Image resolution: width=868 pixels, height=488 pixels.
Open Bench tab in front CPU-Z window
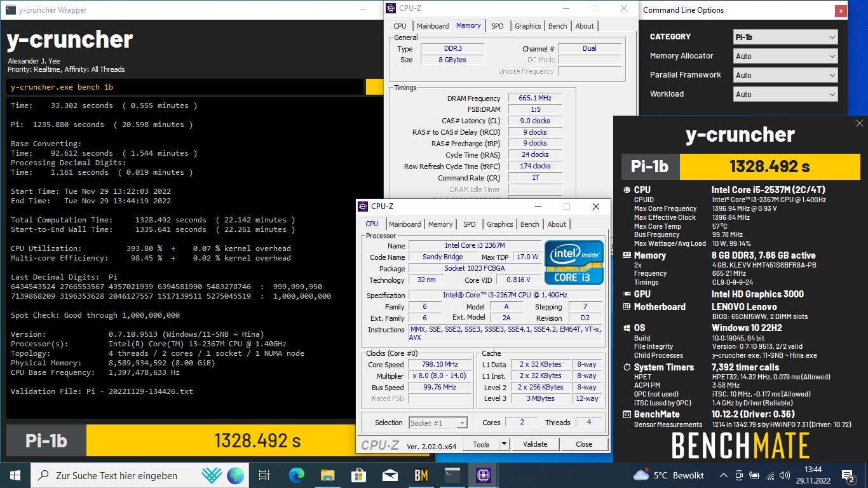tap(530, 224)
